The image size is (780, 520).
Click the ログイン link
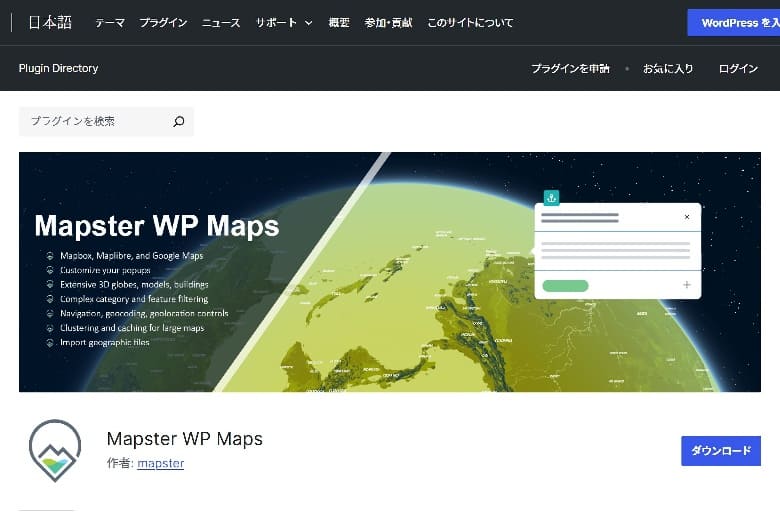point(738,69)
